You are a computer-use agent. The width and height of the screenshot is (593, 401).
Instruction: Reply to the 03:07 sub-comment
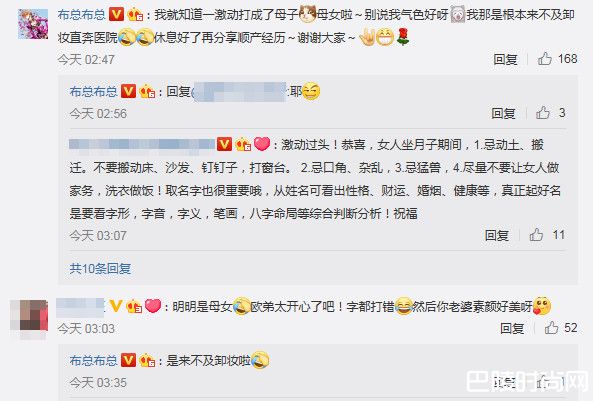coord(497,235)
